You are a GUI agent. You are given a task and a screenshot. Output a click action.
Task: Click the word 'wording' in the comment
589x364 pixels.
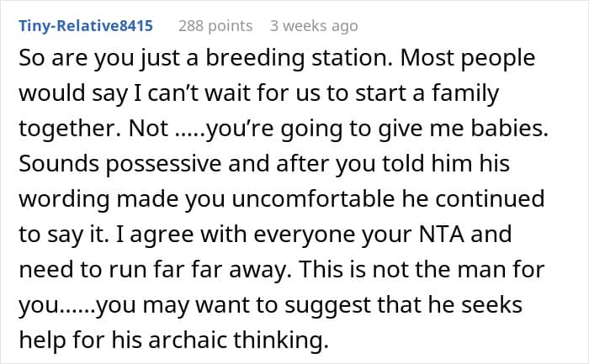tap(64, 199)
